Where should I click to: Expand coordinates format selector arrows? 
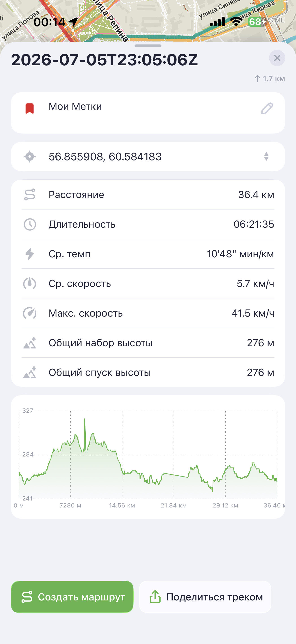coord(266,157)
